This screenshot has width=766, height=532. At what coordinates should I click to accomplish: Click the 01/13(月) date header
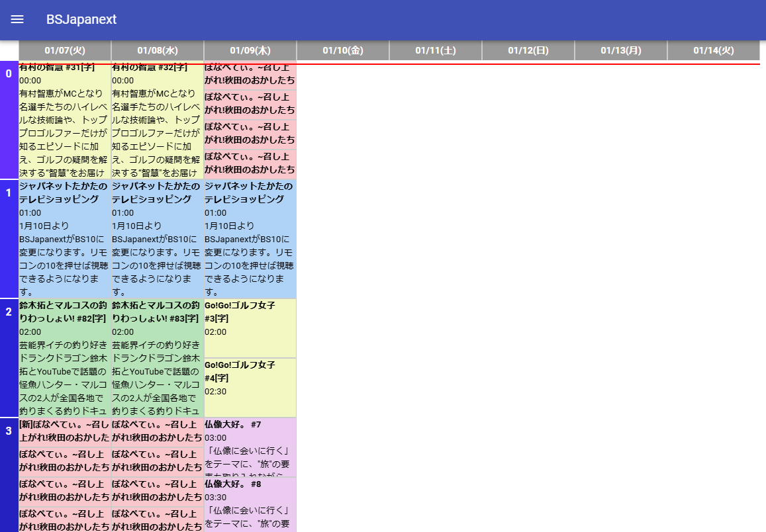pos(621,50)
